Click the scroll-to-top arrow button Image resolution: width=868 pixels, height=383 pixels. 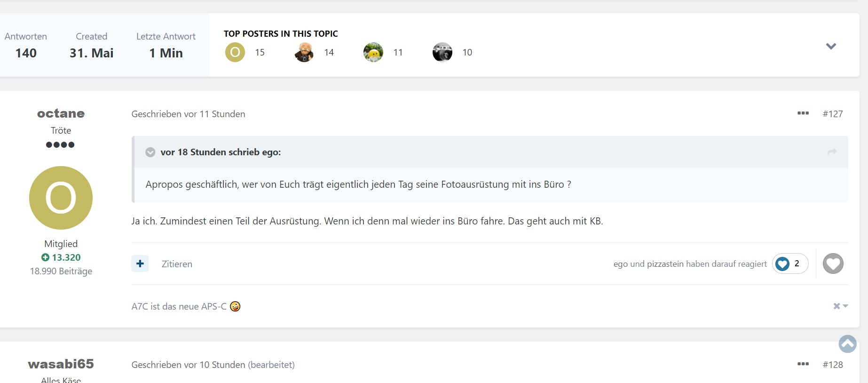[847, 344]
